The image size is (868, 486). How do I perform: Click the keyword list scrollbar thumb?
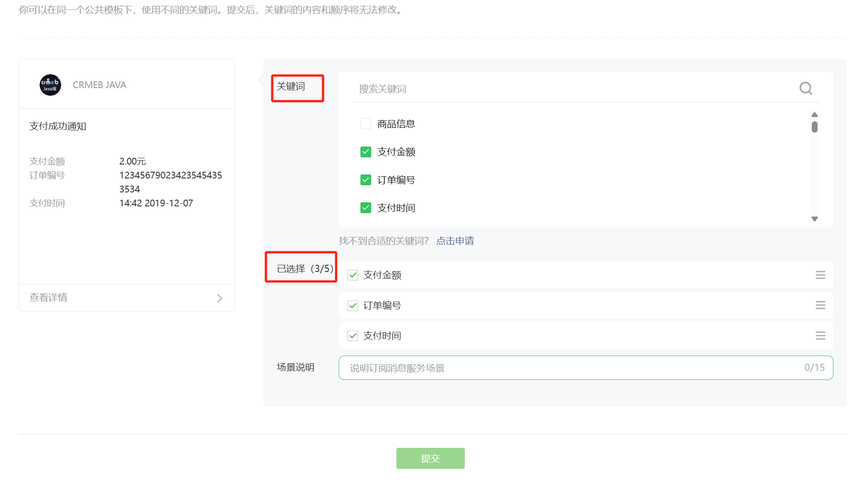(814, 127)
